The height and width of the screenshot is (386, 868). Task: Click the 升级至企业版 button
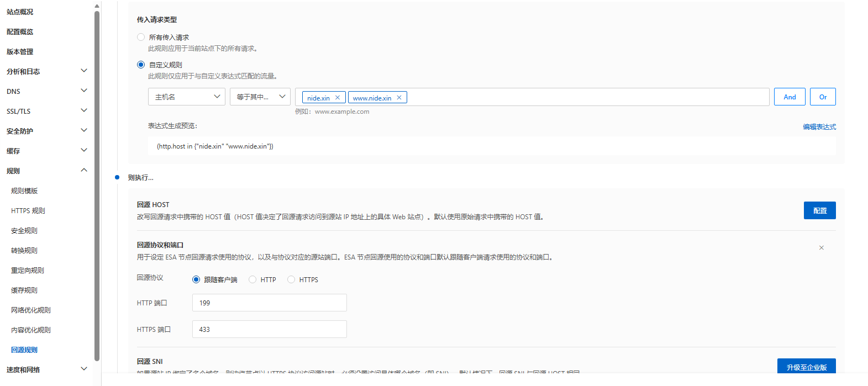click(806, 367)
